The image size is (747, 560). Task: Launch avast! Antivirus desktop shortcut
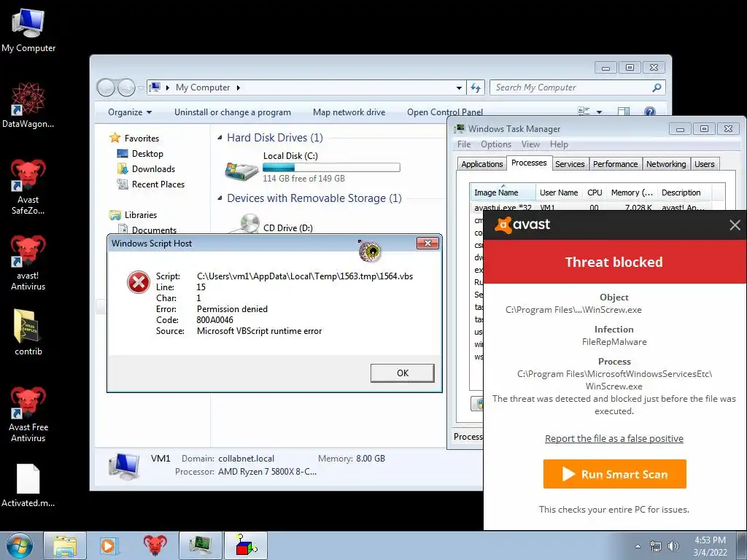tap(28, 262)
